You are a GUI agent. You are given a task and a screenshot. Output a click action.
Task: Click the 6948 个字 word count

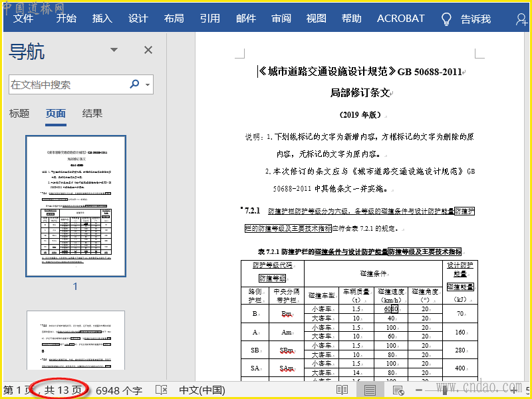(119, 390)
